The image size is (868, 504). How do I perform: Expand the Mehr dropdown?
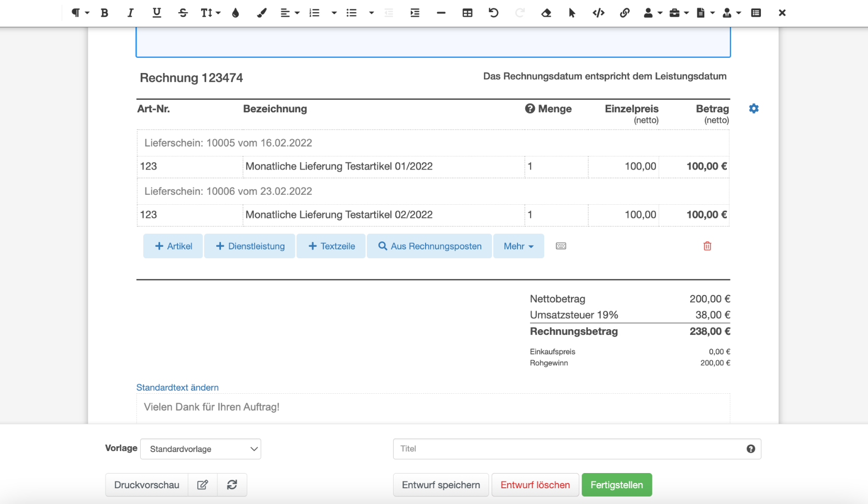coord(518,246)
